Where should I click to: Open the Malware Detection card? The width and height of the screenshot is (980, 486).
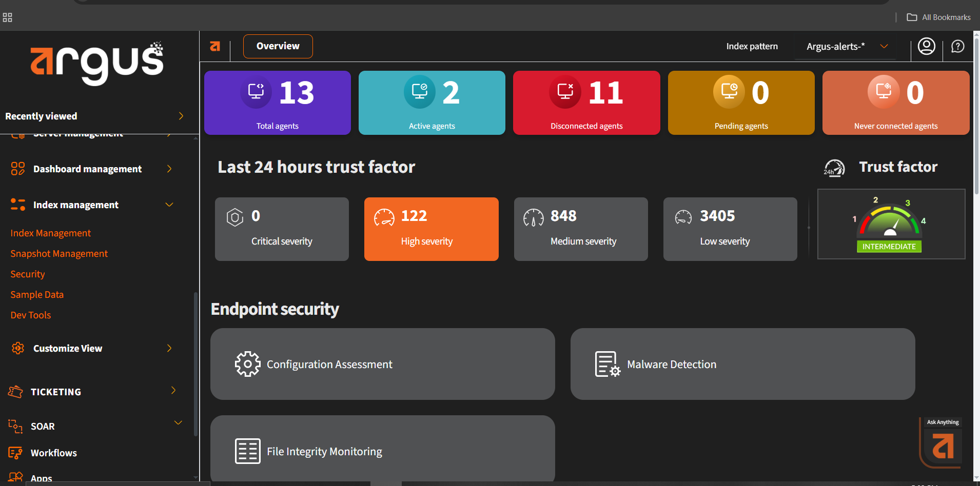742,364
